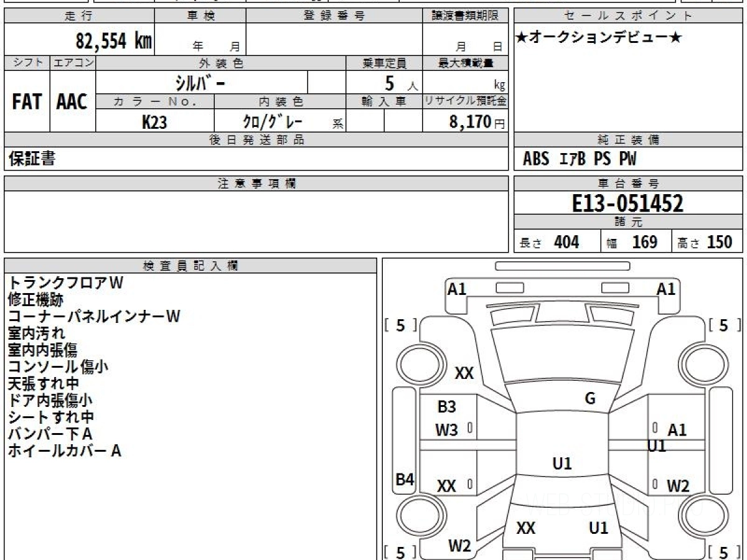Select chassis number E13-051452
Image resolution: width=747 pixels, height=560 pixels.
click(627, 203)
